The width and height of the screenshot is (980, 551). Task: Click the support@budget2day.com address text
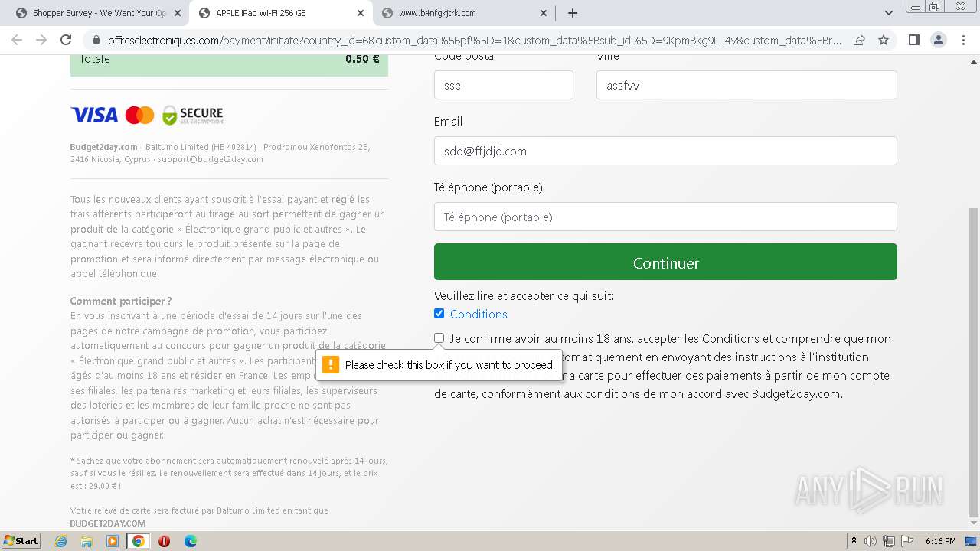211,159
